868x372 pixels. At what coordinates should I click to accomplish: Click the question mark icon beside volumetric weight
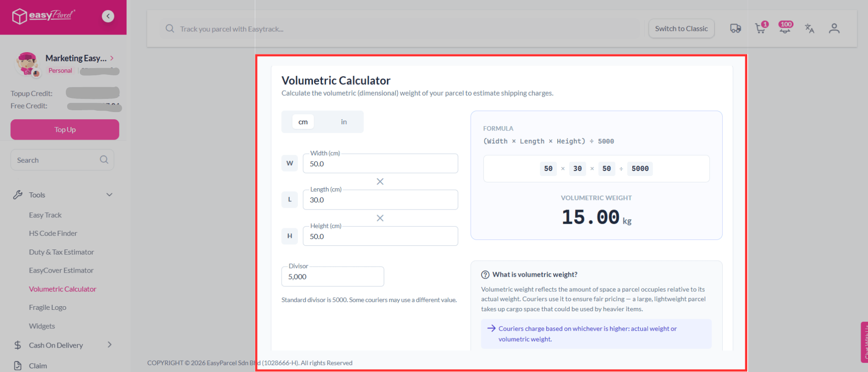485,274
